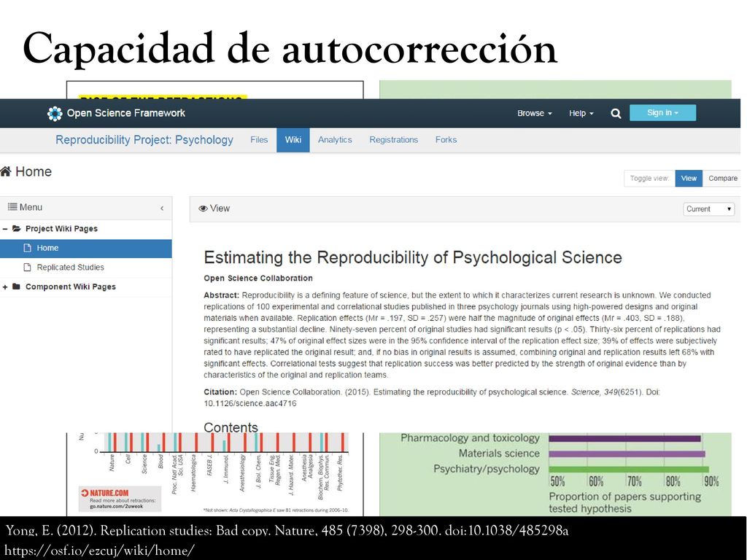Viewport: 747px width, 560px height.
Task: Click the Yong, E. (2012) citation text
Action: (x=287, y=531)
